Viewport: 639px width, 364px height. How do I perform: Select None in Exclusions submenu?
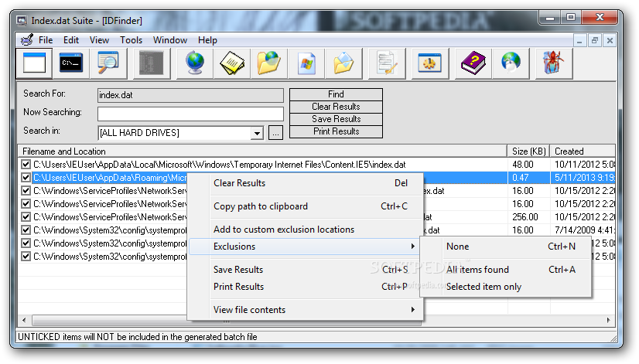pos(506,247)
